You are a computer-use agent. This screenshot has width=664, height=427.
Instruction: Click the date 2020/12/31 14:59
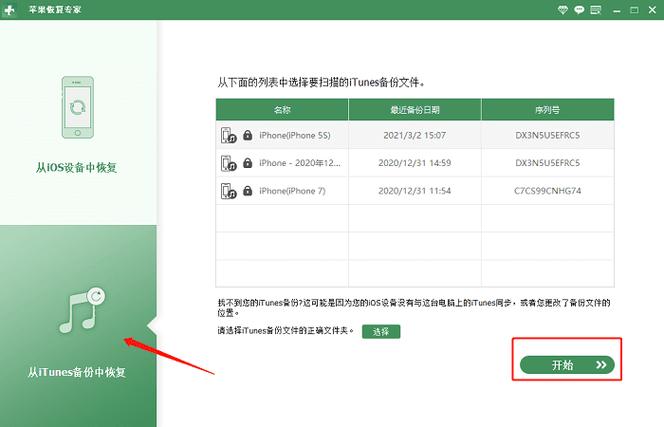point(415,163)
